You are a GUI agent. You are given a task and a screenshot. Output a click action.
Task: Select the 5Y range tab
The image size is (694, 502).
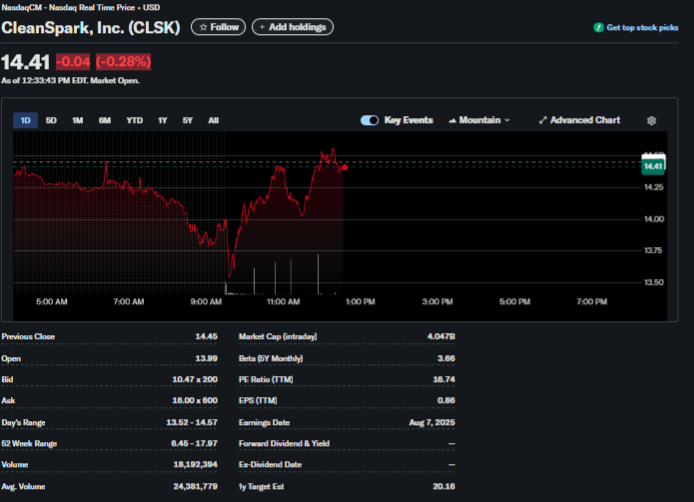tap(188, 120)
